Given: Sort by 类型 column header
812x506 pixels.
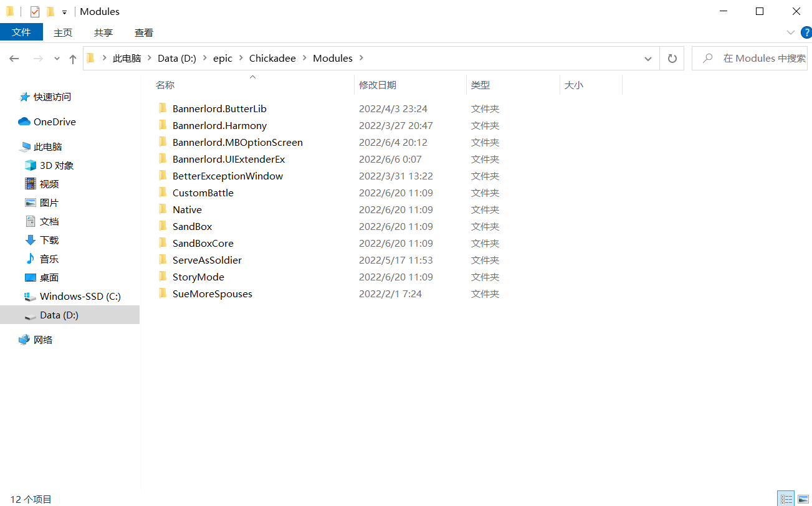Looking at the screenshot, I should [x=513, y=85].
